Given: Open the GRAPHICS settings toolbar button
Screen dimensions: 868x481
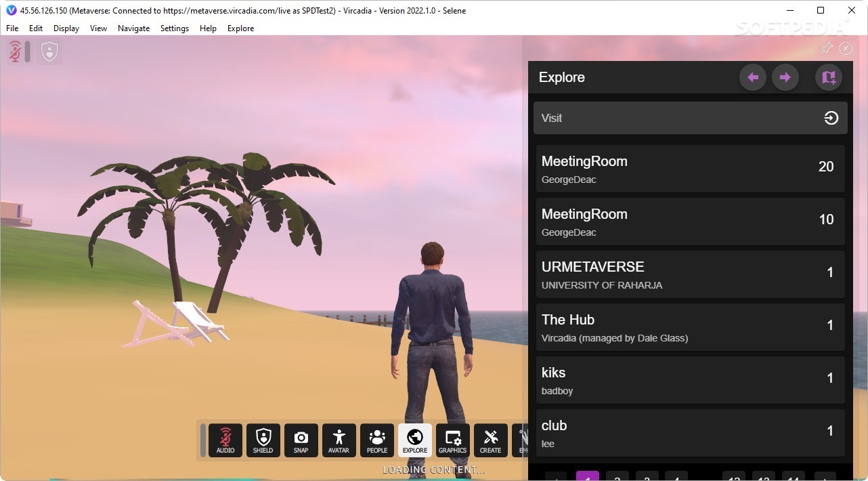Looking at the screenshot, I should coord(453,440).
